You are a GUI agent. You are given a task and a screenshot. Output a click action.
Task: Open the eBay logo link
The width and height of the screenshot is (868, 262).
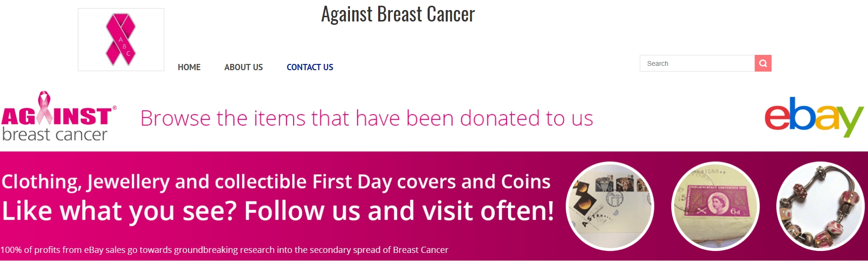click(x=814, y=117)
